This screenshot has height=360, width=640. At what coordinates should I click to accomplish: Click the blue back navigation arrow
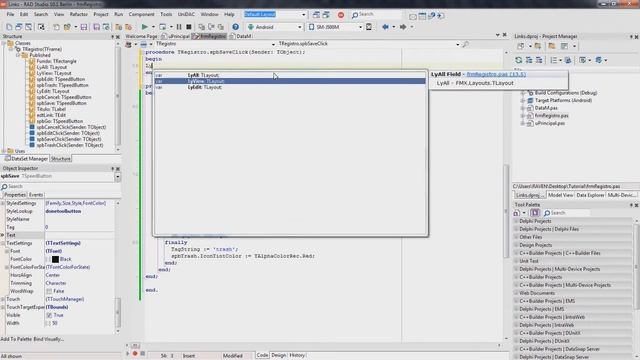pyautogui.click(x=385, y=27)
